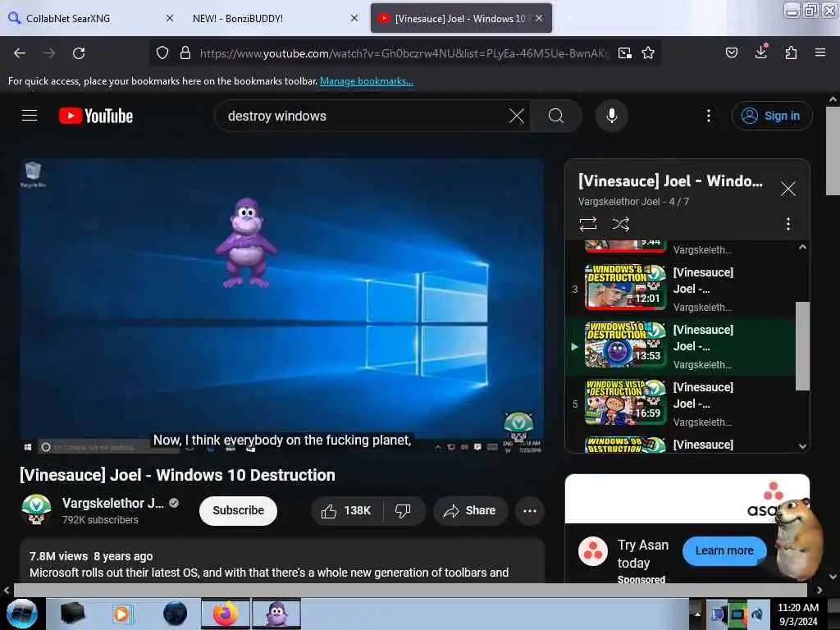Open more actions ellipsis beside Share
Viewport: 840px width, 630px height.
click(530, 510)
